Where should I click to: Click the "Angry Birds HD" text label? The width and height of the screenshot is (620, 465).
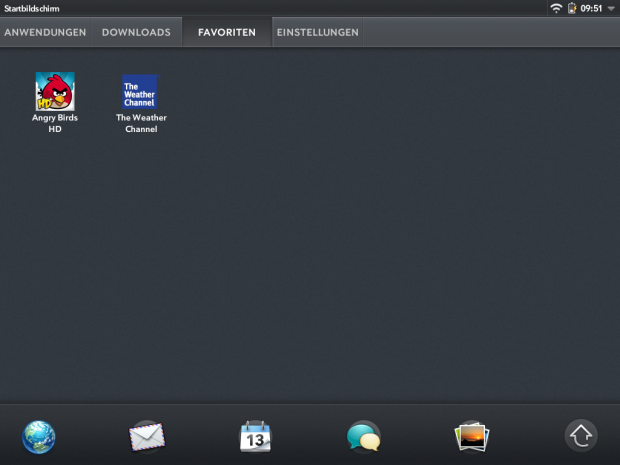point(55,123)
